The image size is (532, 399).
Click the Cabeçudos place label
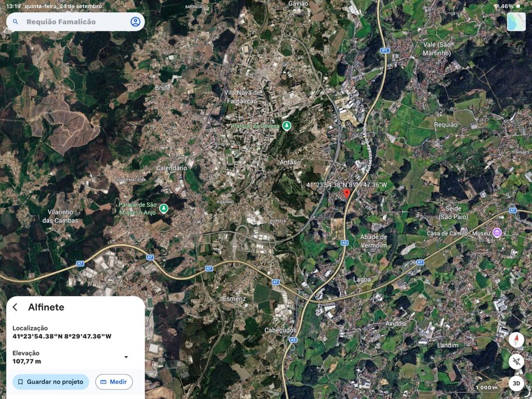point(281,330)
